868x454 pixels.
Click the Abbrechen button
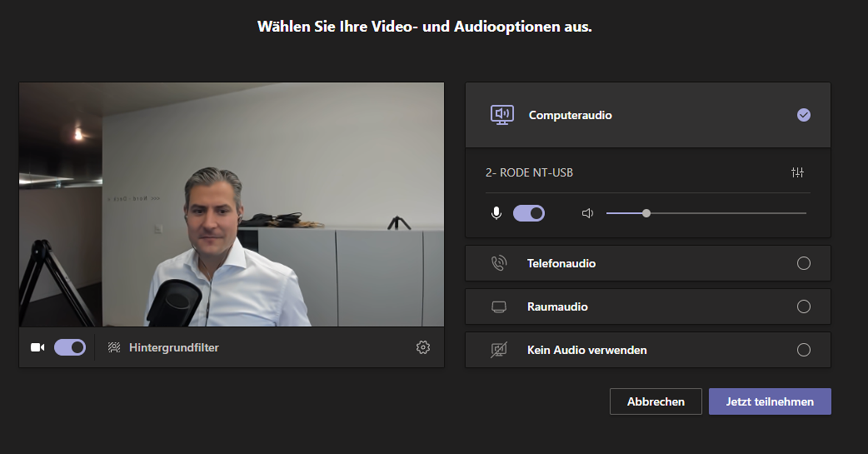655,401
